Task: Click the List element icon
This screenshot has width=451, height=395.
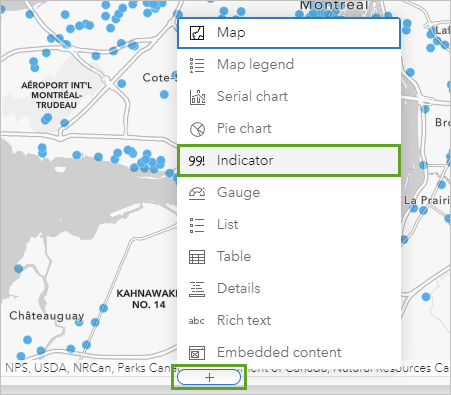Action: [197, 225]
